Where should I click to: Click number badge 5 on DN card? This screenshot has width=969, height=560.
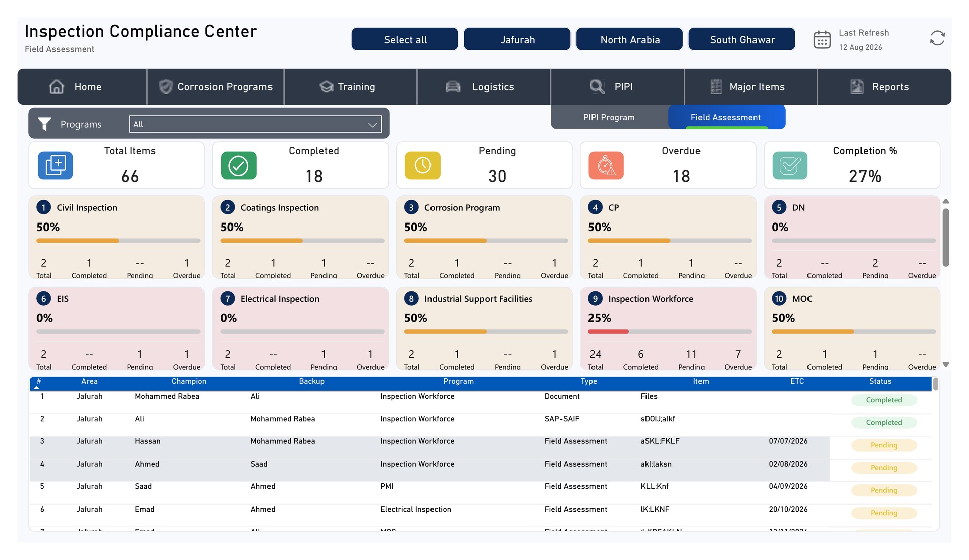click(779, 207)
